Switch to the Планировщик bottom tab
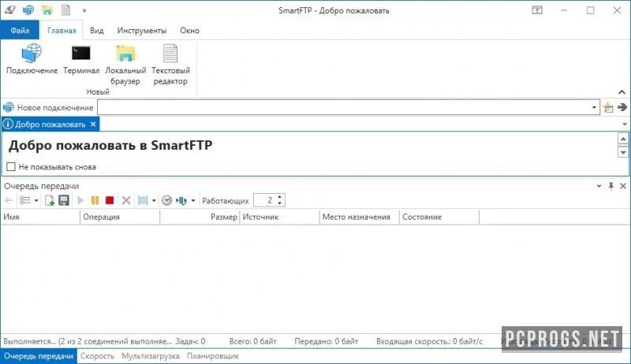The width and height of the screenshot is (631, 364). tap(213, 356)
